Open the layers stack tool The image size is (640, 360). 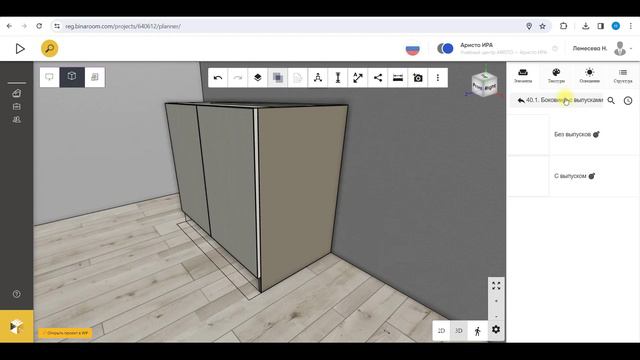pyautogui.click(x=258, y=78)
